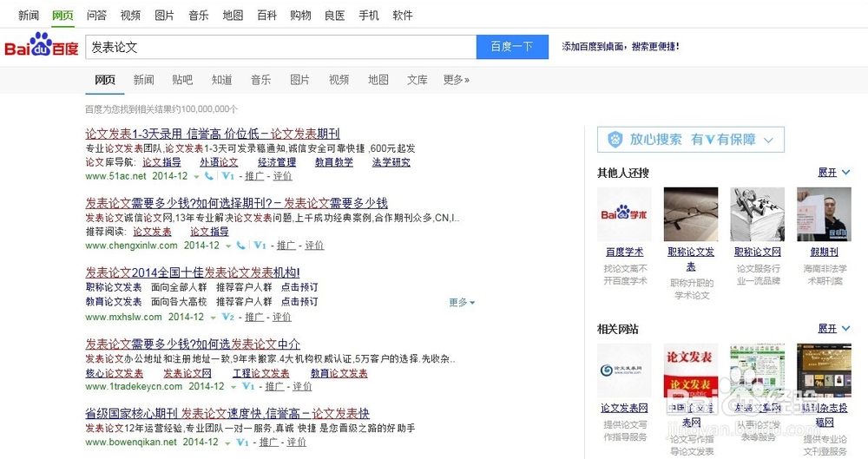
Task: Click the Baidu logo
Action: tap(42, 45)
